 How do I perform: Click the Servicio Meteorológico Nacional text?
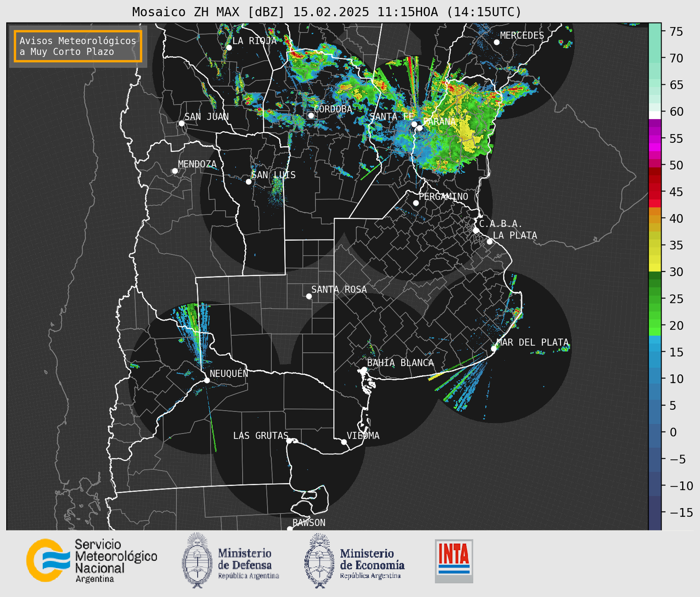(x=116, y=560)
